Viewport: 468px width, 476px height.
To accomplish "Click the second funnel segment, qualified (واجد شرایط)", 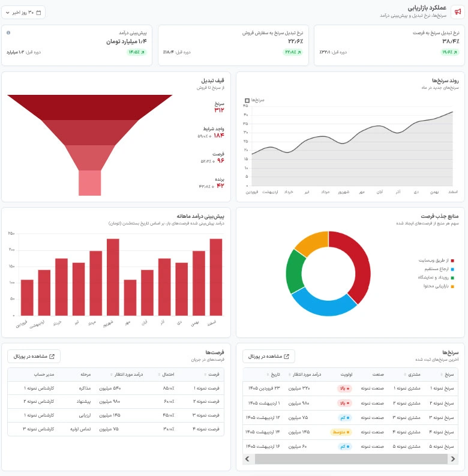I will (x=90, y=133).
